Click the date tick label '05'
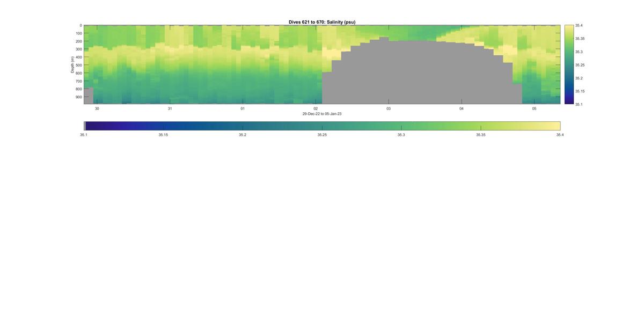644x334 pixels. pyautogui.click(x=534, y=108)
